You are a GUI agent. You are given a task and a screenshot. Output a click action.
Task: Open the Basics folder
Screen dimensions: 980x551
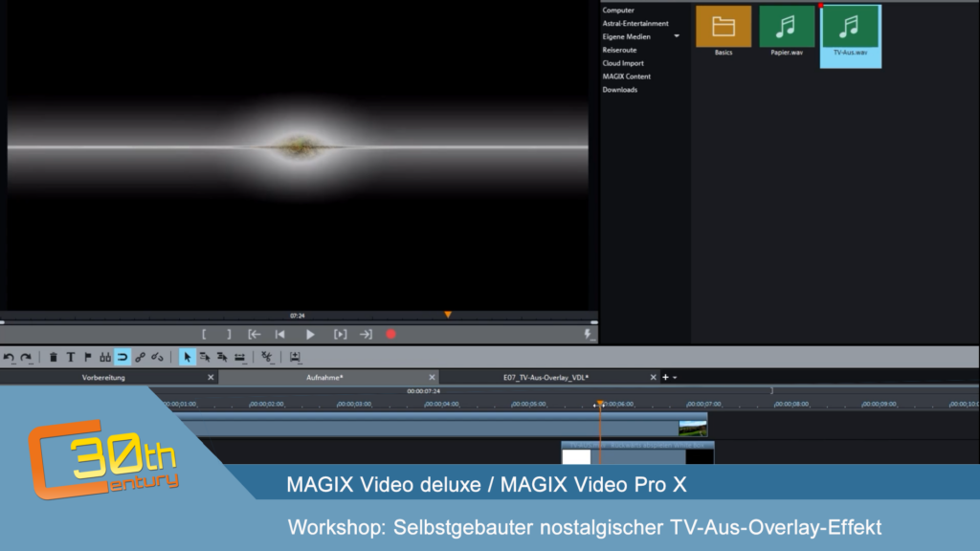coord(724,31)
